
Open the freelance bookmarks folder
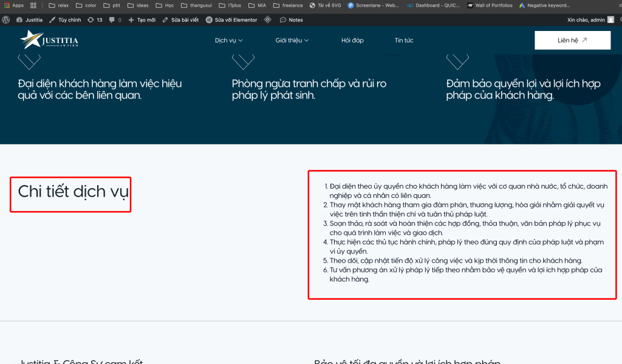point(288,5)
